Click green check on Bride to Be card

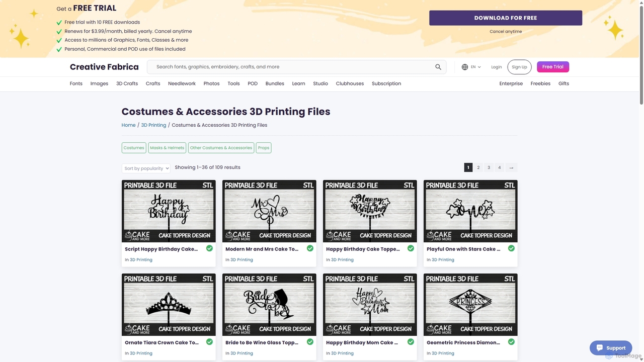(310, 342)
